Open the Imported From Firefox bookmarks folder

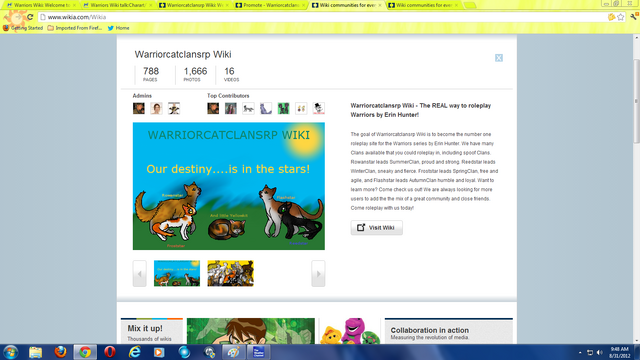coord(75,28)
